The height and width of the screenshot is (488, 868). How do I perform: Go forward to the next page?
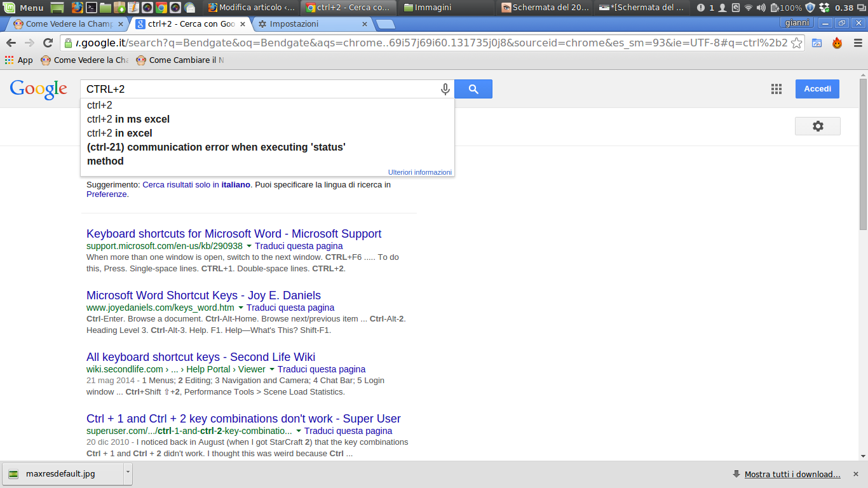29,43
